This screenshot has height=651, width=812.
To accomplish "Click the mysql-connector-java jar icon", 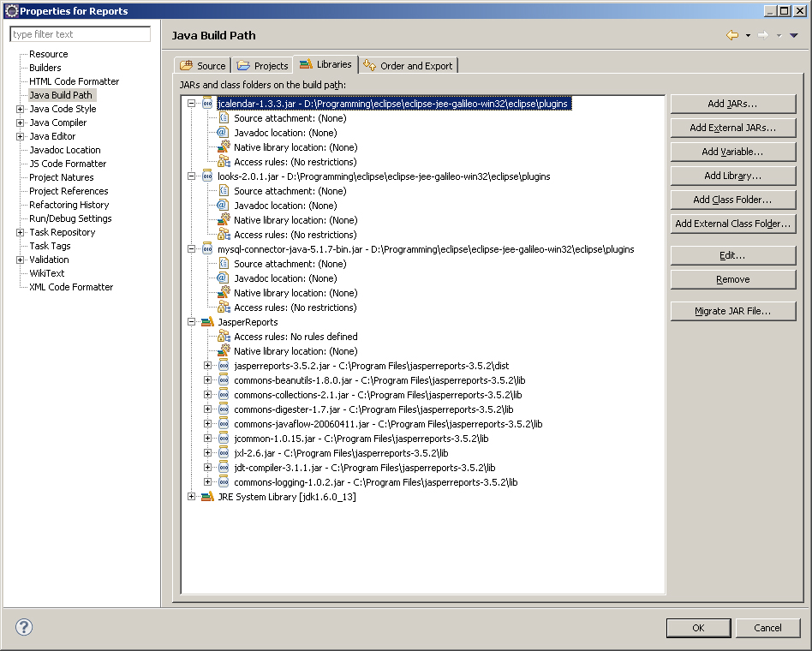I will pos(207,249).
